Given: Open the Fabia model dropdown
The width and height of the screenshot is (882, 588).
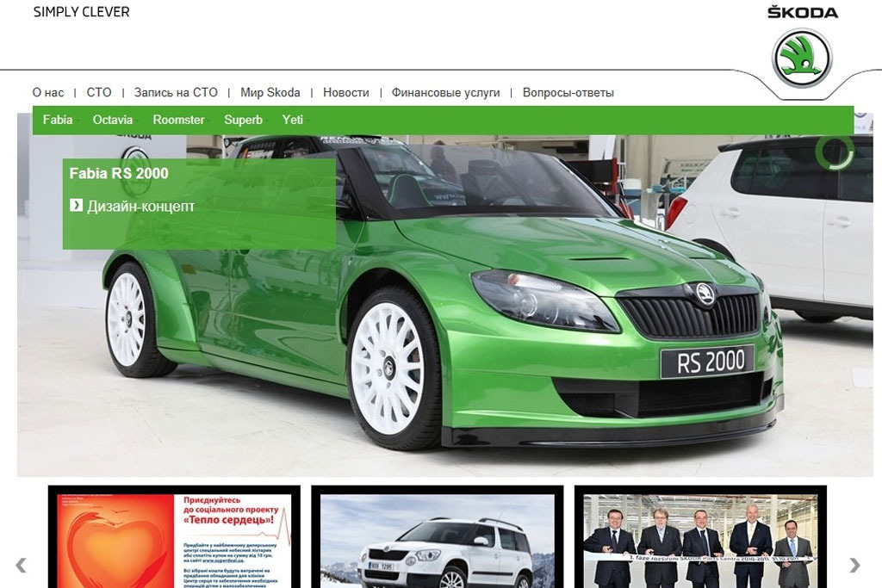Looking at the screenshot, I should tap(58, 120).
